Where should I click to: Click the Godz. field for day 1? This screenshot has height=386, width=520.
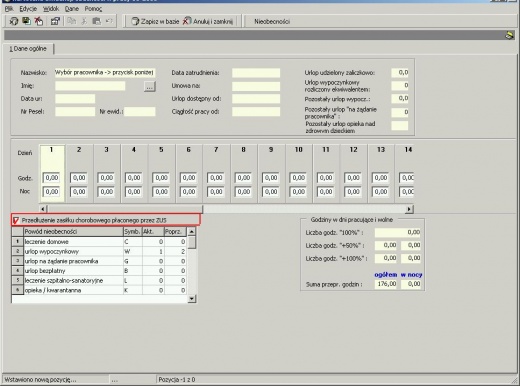coord(52,178)
